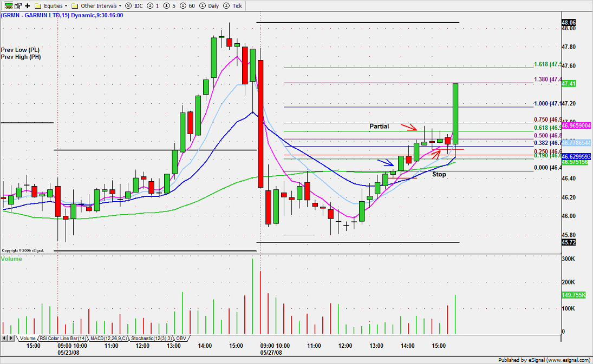Click the 1.000 Fibonacci level label
Viewport: 593px width, 364px height.
(548, 104)
